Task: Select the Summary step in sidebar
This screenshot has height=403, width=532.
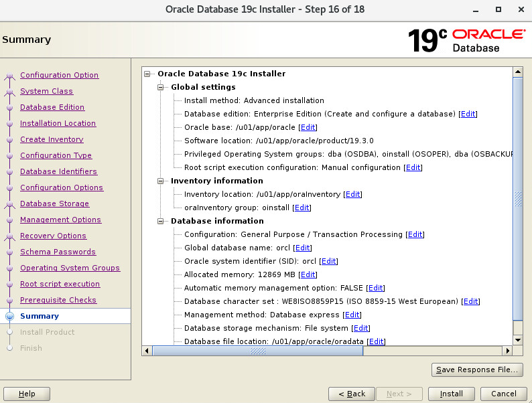Action: click(x=40, y=316)
